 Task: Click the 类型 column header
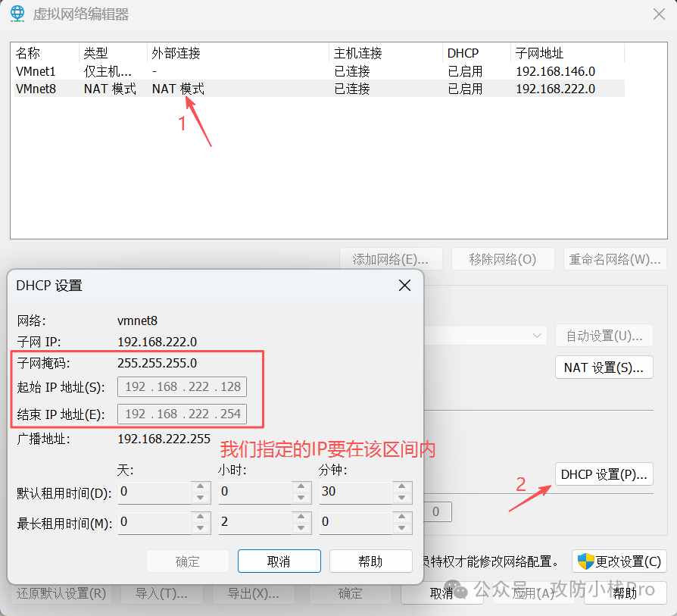coord(113,53)
